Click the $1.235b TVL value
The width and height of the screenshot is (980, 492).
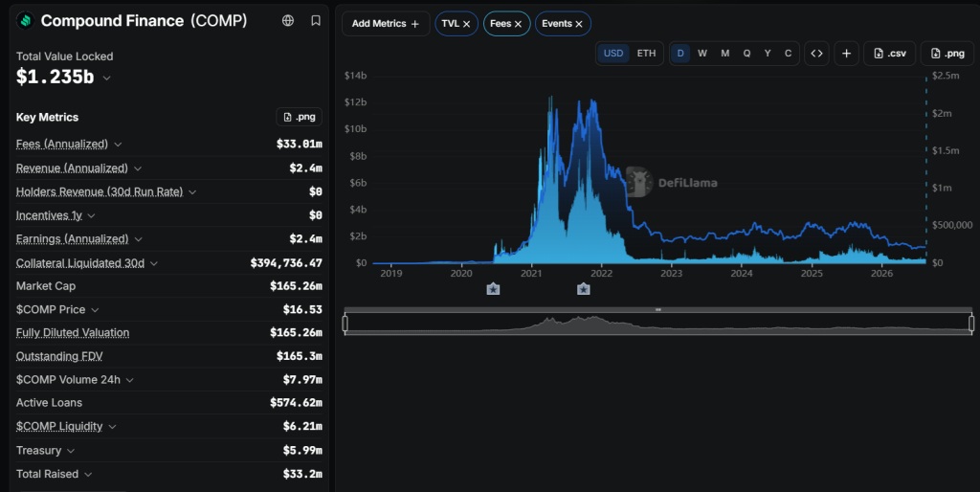(x=55, y=77)
